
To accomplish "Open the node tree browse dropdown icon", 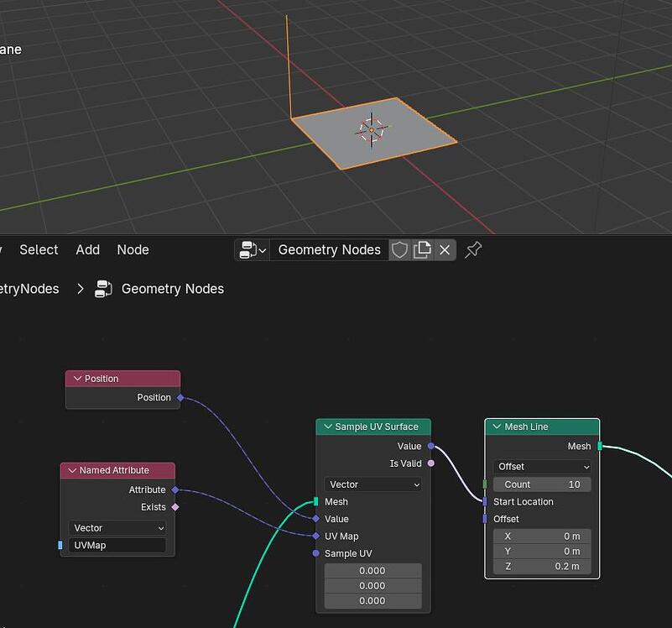I will tap(253, 250).
